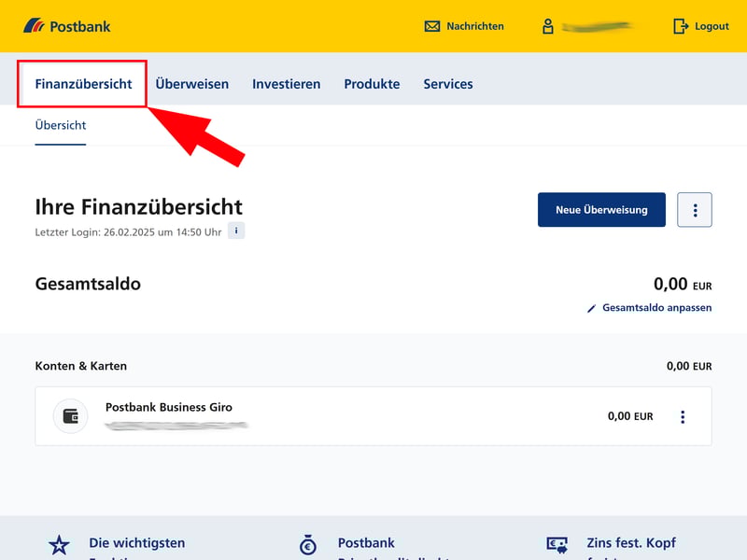The image size is (747, 560).
Task: Open Postbank Business Giro three-dot options
Action: coord(683,417)
